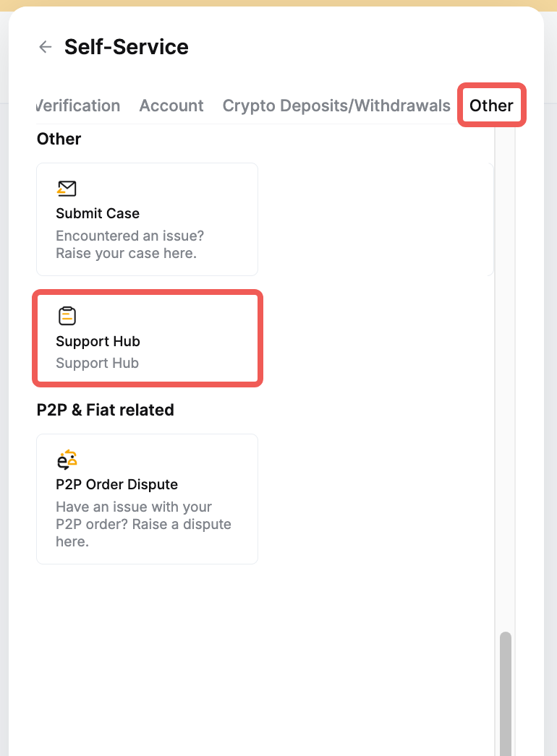This screenshot has width=557, height=756.
Task: Click the Support Hub clipboard icon
Action: tap(67, 316)
